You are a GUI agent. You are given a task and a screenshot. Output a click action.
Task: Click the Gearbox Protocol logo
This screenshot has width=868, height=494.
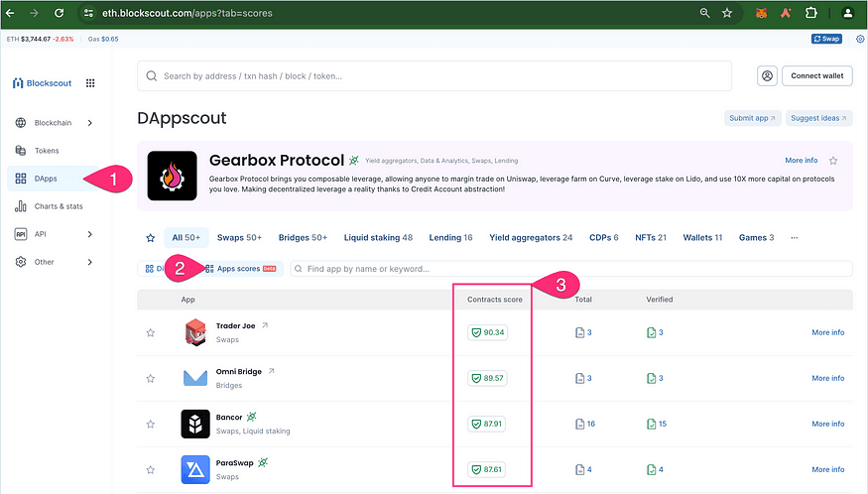click(x=173, y=176)
